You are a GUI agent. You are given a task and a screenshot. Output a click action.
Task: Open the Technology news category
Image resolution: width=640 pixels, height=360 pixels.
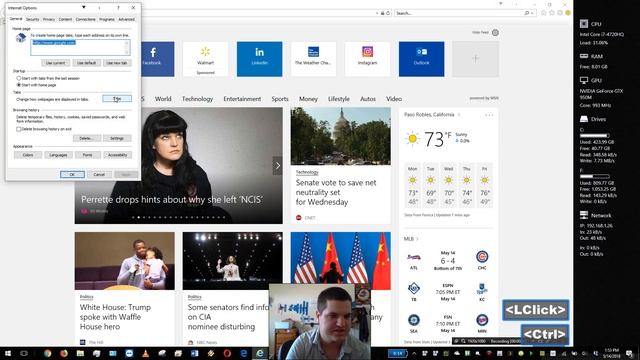click(x=198, y=99)
